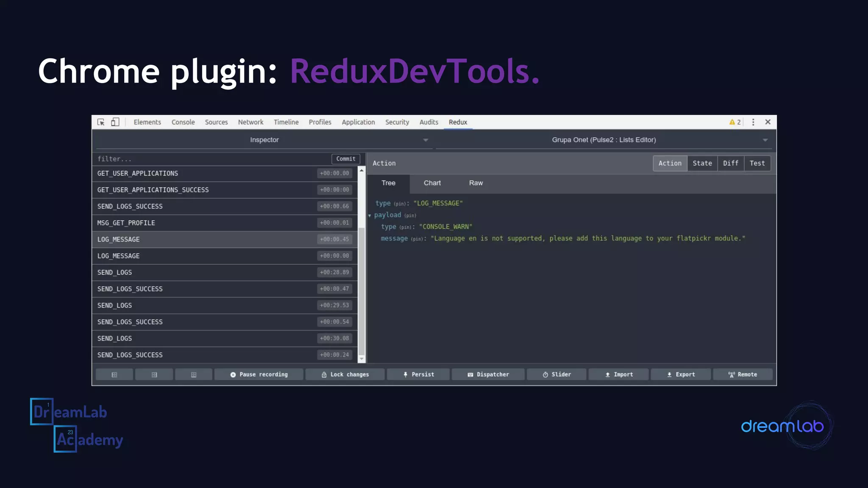Go to the Timeline tab

(x=286, y=122)
